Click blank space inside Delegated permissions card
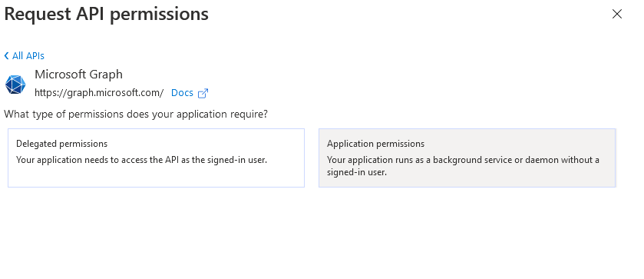 [156, 177]
